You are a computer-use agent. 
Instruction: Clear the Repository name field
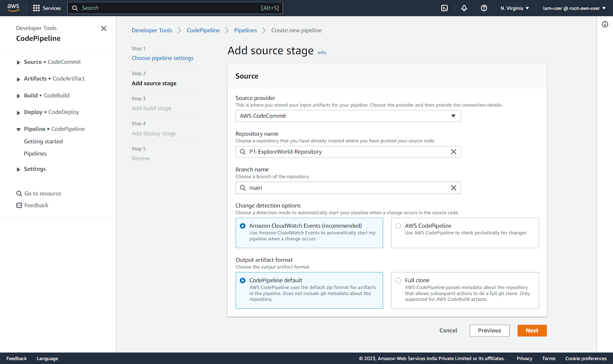454,152
